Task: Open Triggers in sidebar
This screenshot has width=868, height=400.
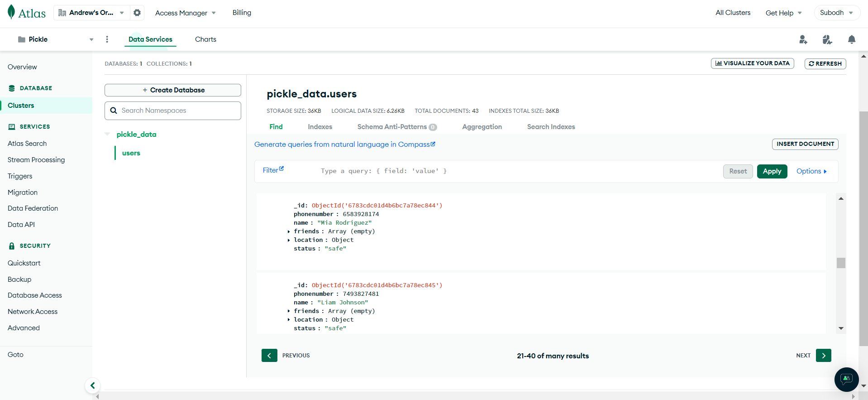Action: (x=20, y=176)
